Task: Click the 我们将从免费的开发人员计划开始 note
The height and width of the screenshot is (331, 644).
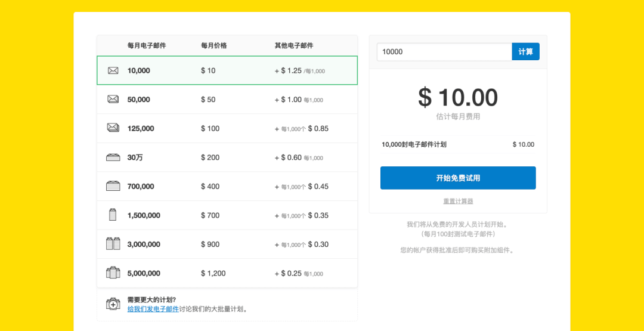Action: point(458,224)
